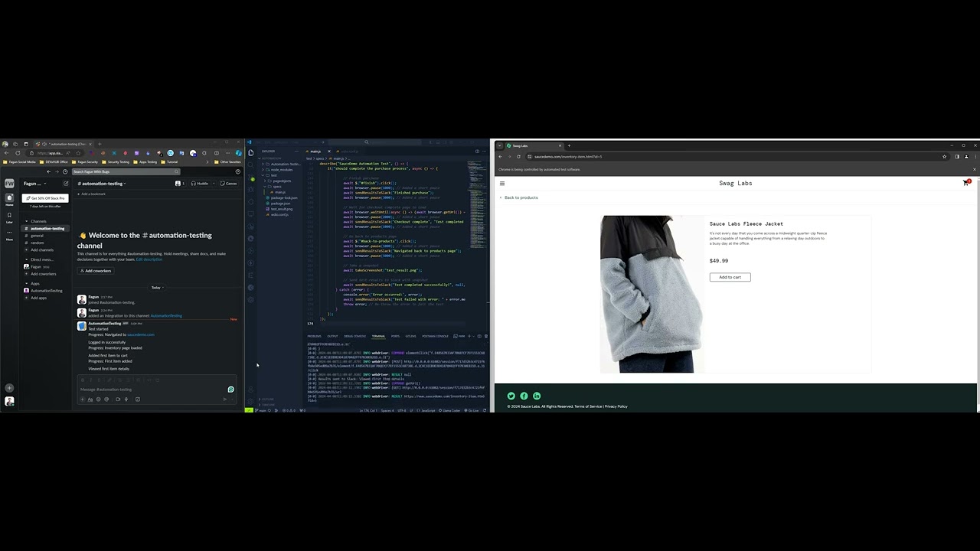Switch to DEBUG CONSOLE panel tab
The image size is (980, 551).
[354, 336]
